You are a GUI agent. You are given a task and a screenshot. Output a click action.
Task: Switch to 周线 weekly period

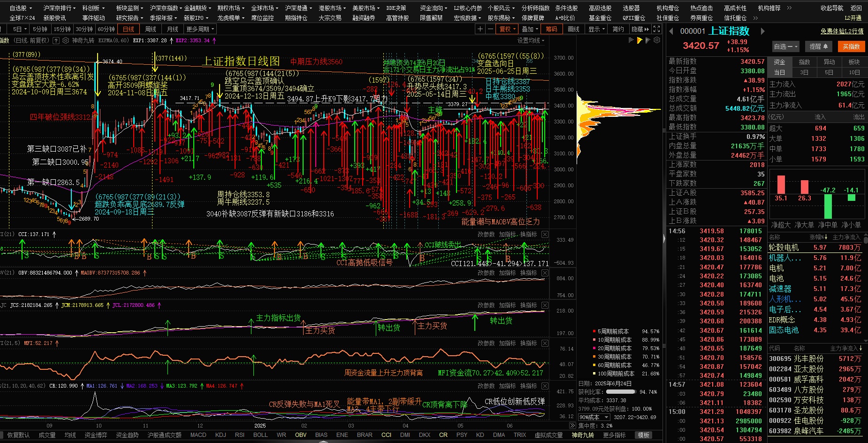[x=150, y=29]
